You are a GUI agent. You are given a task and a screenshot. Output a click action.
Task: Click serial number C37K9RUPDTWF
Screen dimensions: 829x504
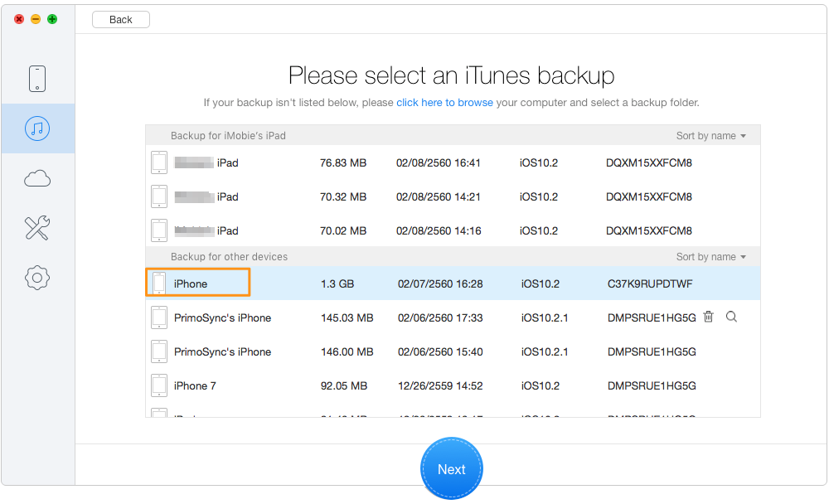pyautogui.click(x=650, y=284)
